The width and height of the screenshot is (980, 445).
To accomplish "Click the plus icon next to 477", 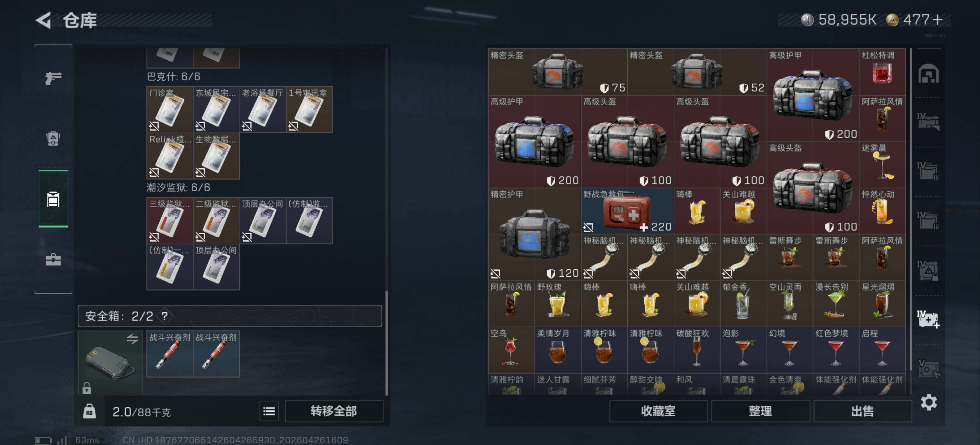I will 938,19.
